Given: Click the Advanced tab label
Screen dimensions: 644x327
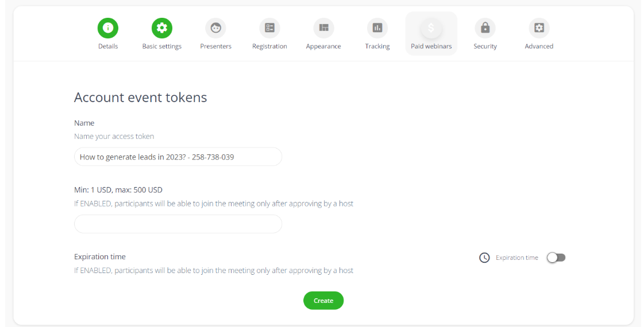Looking at the screenshot, I should (539, 46).
